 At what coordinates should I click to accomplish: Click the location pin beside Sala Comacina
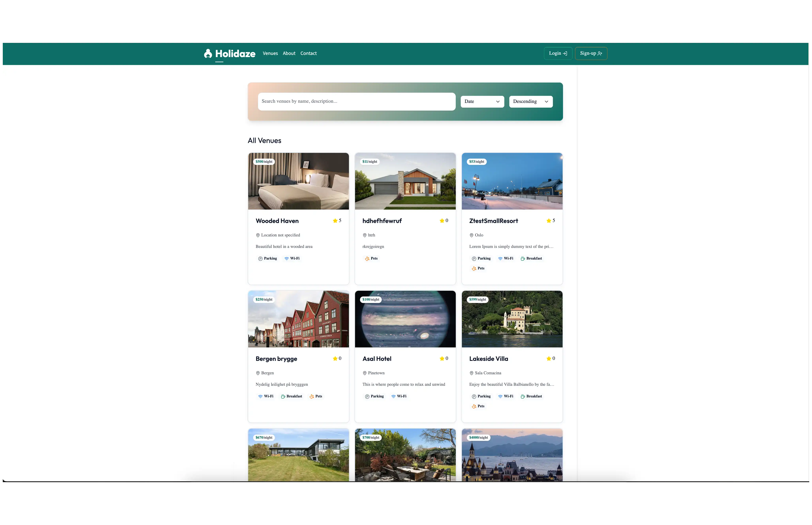coord(472,373)
